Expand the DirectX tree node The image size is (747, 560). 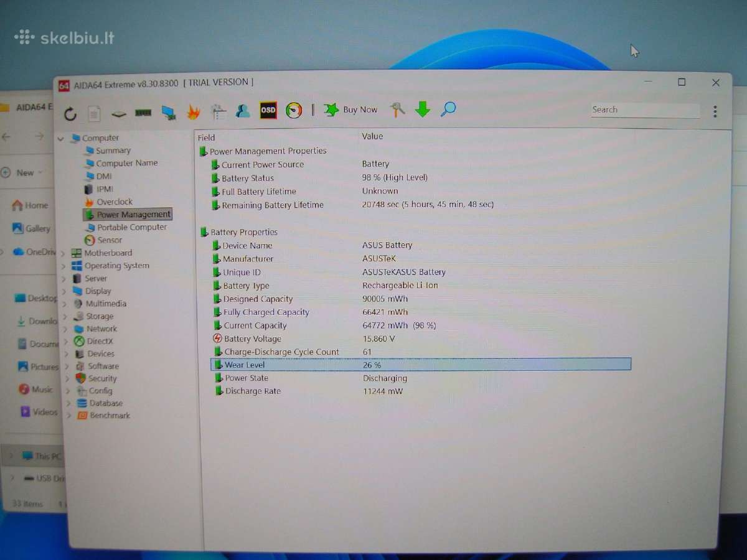[x=65, y=342]
